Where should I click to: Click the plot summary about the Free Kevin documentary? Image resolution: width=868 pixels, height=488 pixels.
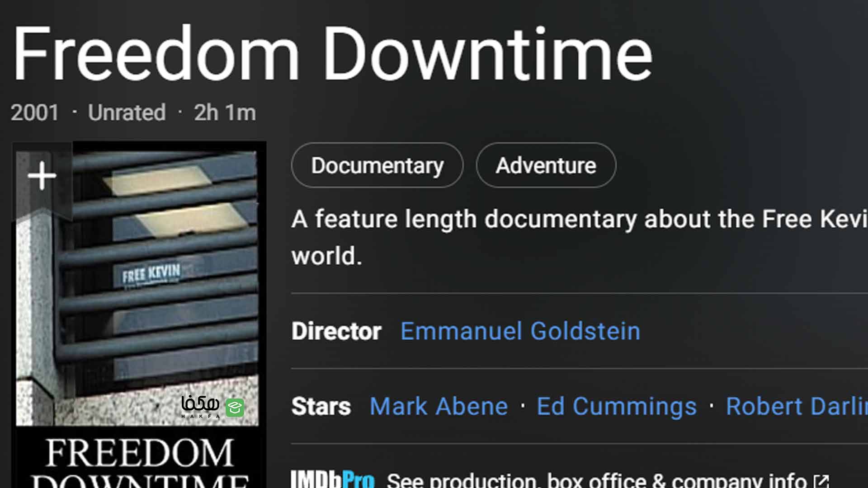click(x=580, y=237)
